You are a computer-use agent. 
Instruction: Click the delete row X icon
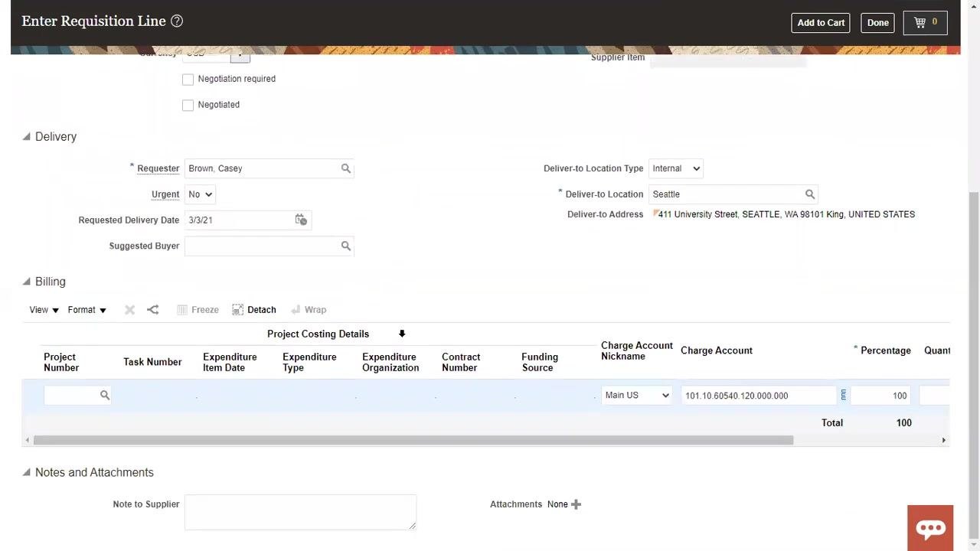pyautogui.click(x=129, y=310)
